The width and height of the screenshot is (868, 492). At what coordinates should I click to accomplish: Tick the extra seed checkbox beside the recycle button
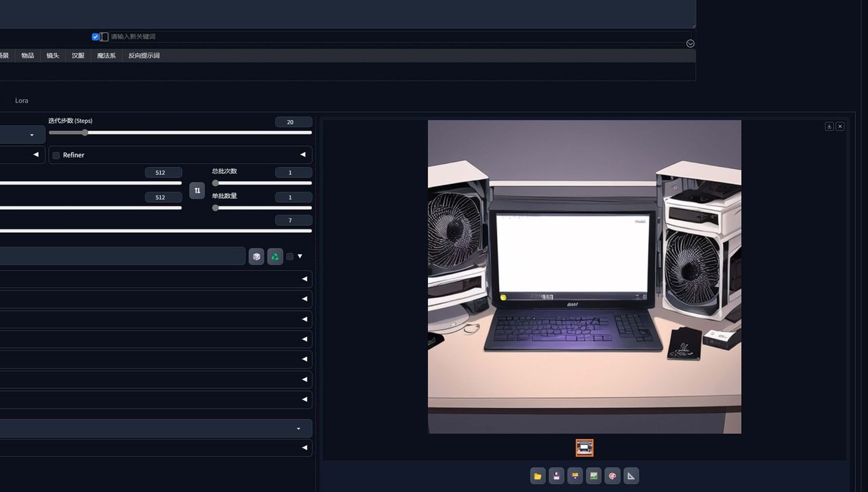[x=290, y=257]
